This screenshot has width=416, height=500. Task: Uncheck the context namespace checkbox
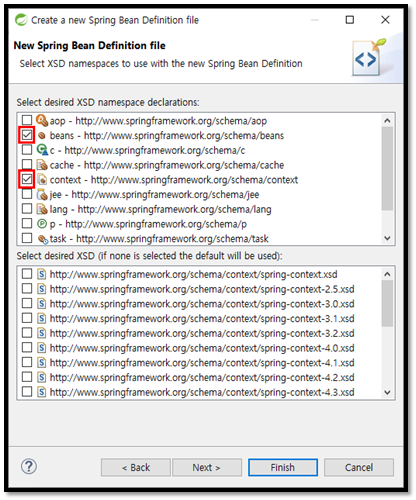pyautogui.click(x=27, y=179)
